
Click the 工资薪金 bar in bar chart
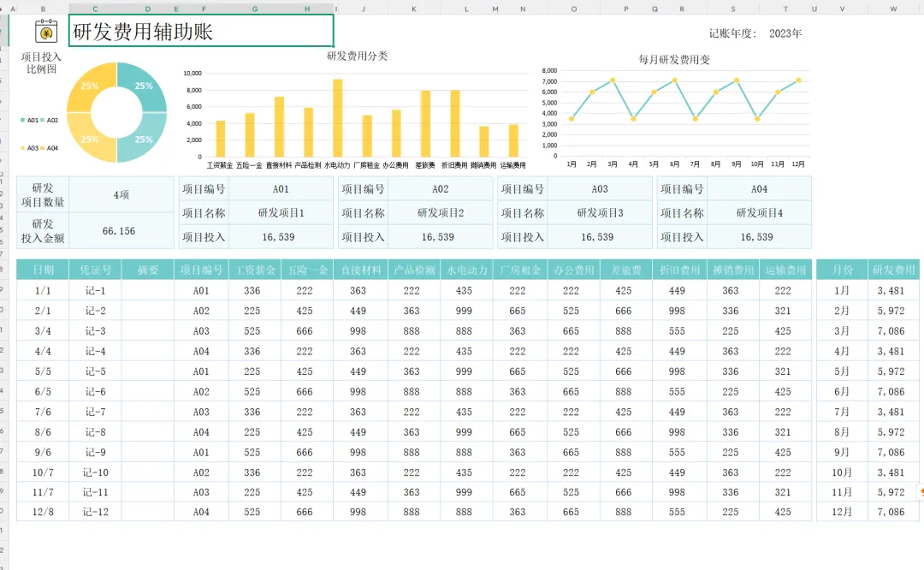click(x=221, y=139)
